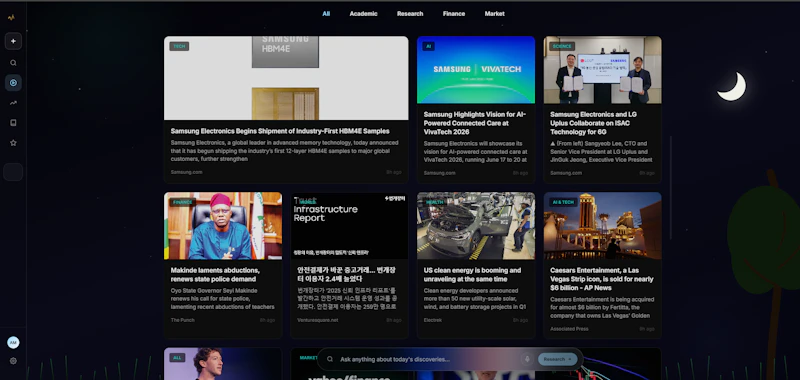Screen dimensions: 800x380
Task: Click the Electrek source label
Action: (x=433, y=320)
